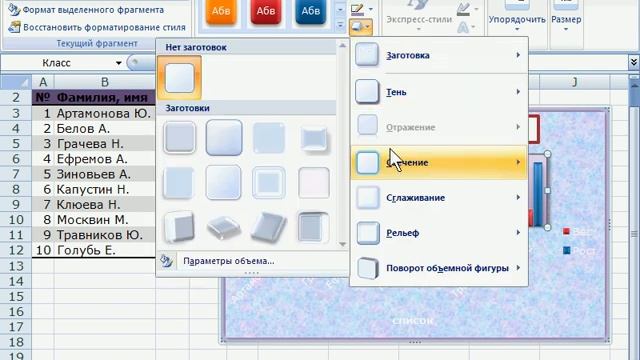This screenshot has height=360, width=640.
Task: Open the Name Box dropdown arrow
Action: (118, 63)
